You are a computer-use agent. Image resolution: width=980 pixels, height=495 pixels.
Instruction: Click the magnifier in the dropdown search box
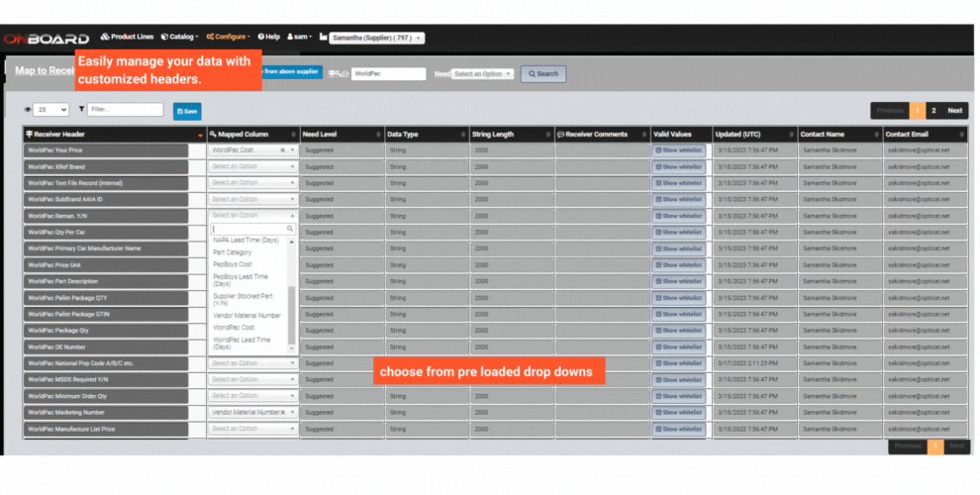(x=290, y=229)
